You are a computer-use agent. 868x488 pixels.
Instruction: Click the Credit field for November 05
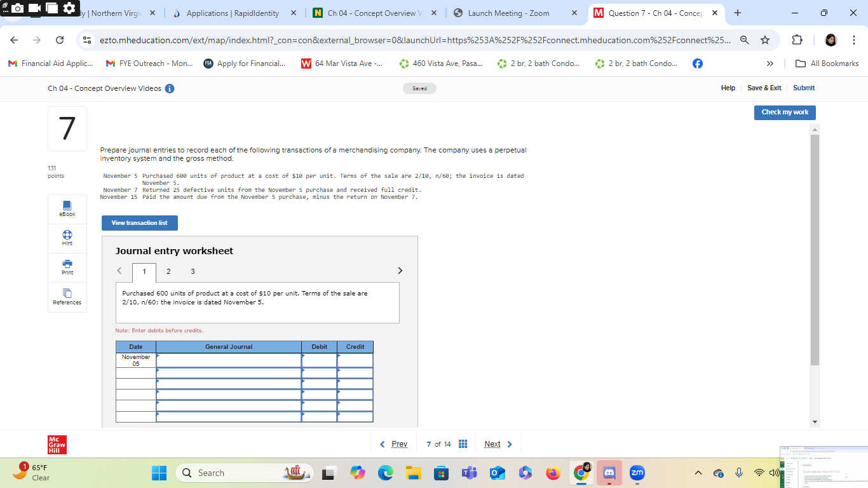click(355, 360)
